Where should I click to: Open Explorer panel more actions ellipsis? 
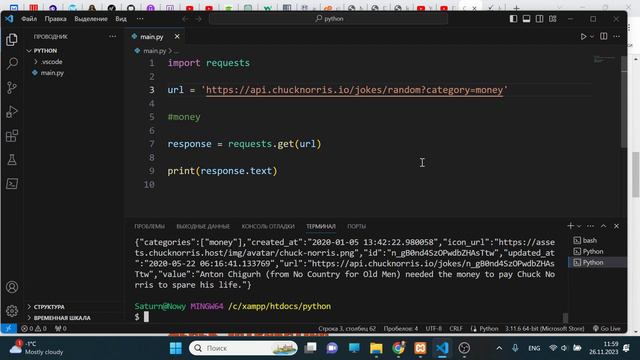[113, 37]
